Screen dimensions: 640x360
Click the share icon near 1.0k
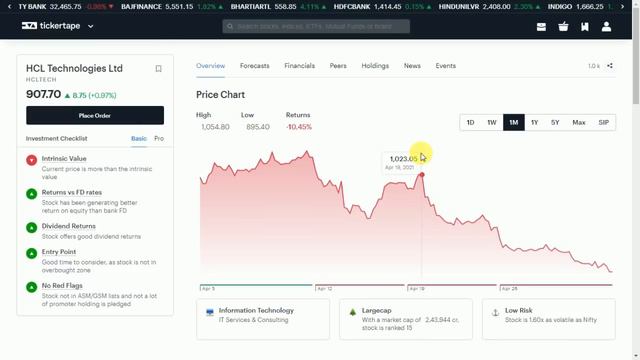click(x=610, y=66)
